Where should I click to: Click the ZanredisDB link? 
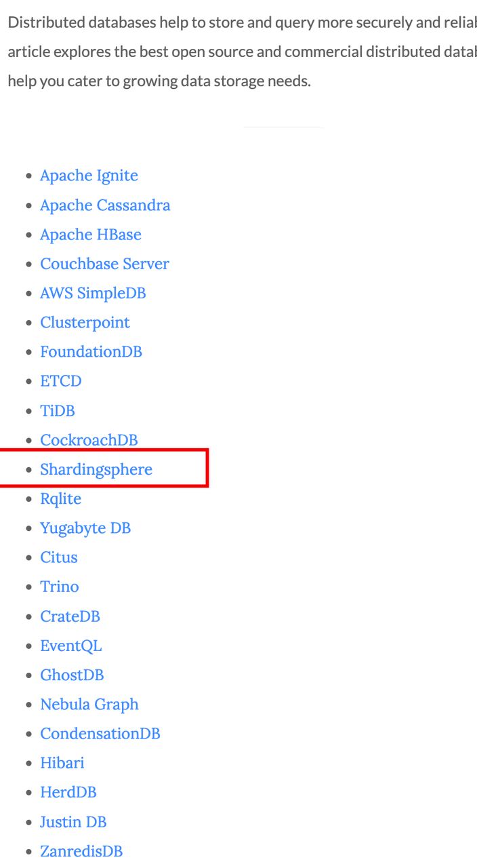[x=81, y=851]
